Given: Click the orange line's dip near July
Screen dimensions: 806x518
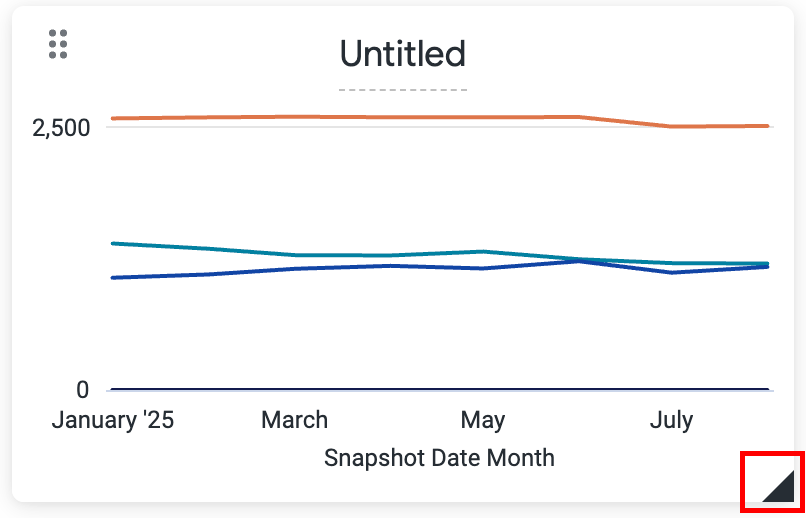Looking at the screenshot, I should coord(673,126).
